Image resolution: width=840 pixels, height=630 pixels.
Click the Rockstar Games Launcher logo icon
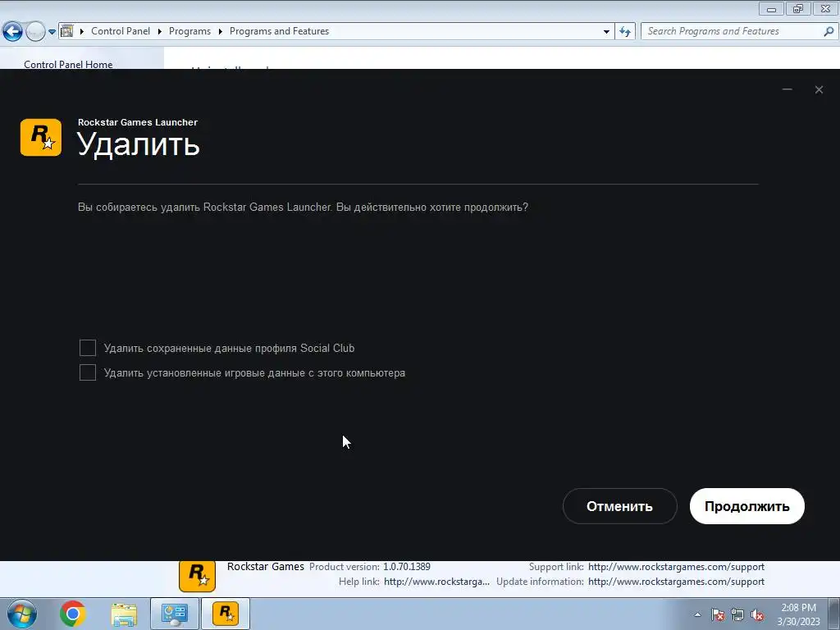coord(41,138)
